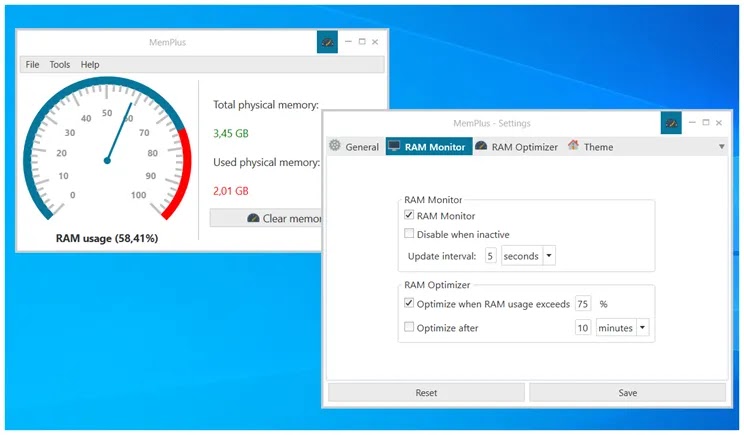Viewport: 744px width, 435px height.
Task: Click the 3,45 GB total memory value
Action: tap(231, 133)
